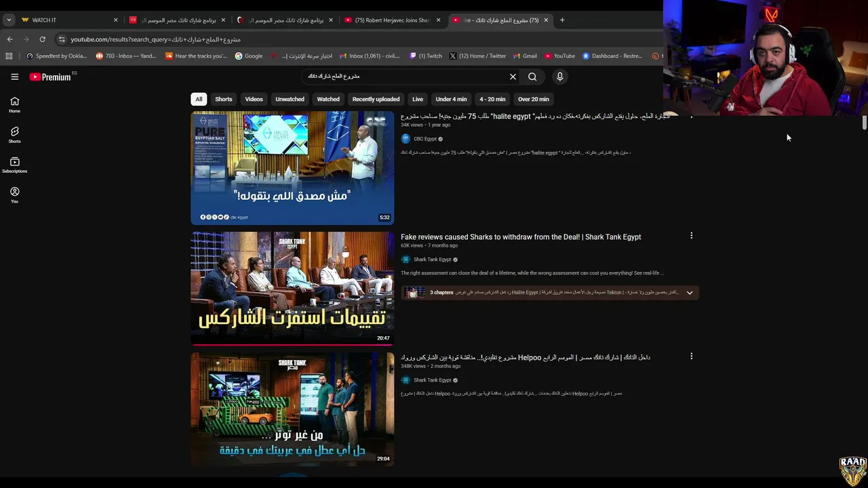
Task: Click browser forward arrow
Action: [26, 39]
